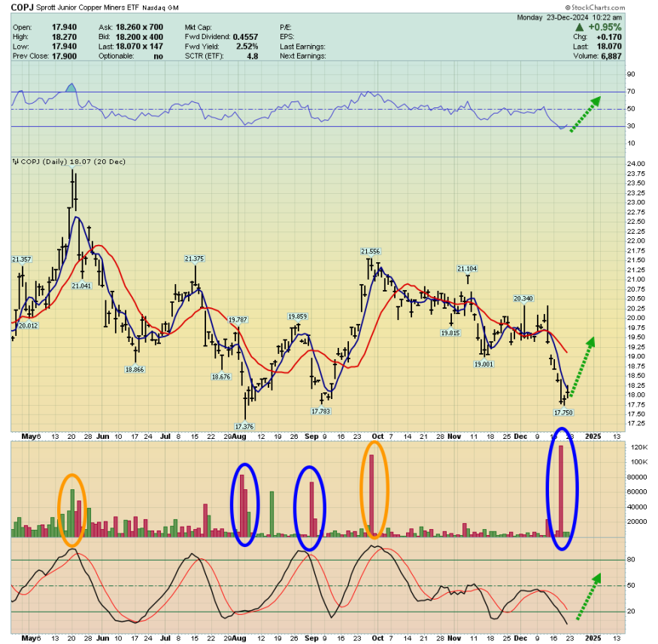The image size is (658, 644).
Task: Click the Volume value 6,887
Action: pyautogui.click(x=611, y=56)
